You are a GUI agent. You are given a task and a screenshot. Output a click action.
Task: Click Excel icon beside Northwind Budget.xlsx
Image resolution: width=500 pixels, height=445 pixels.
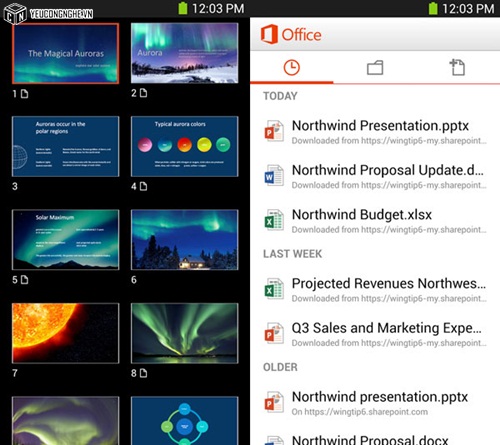pos(274,220)
